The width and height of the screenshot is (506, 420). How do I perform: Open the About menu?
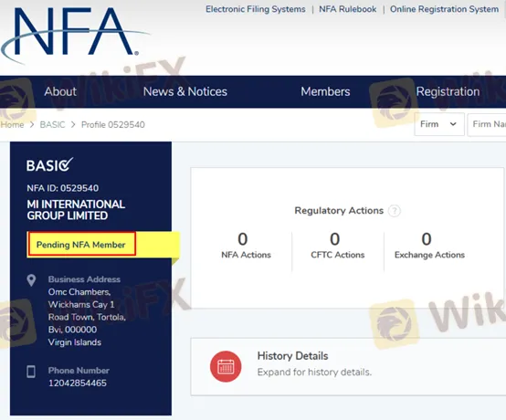coord(60,91)
